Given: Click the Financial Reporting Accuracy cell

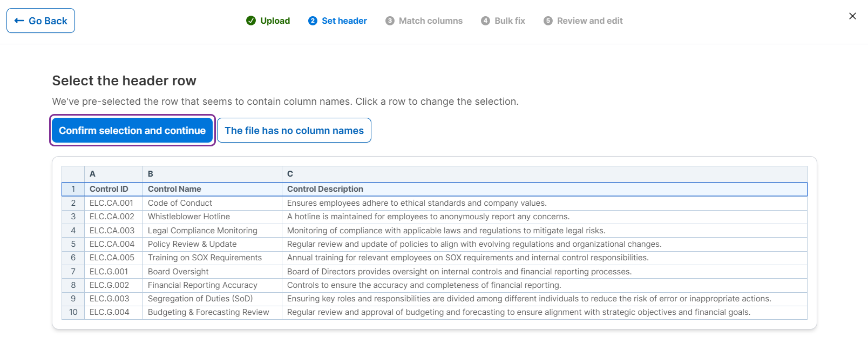Looking at the screenshot, I should 213,285.
